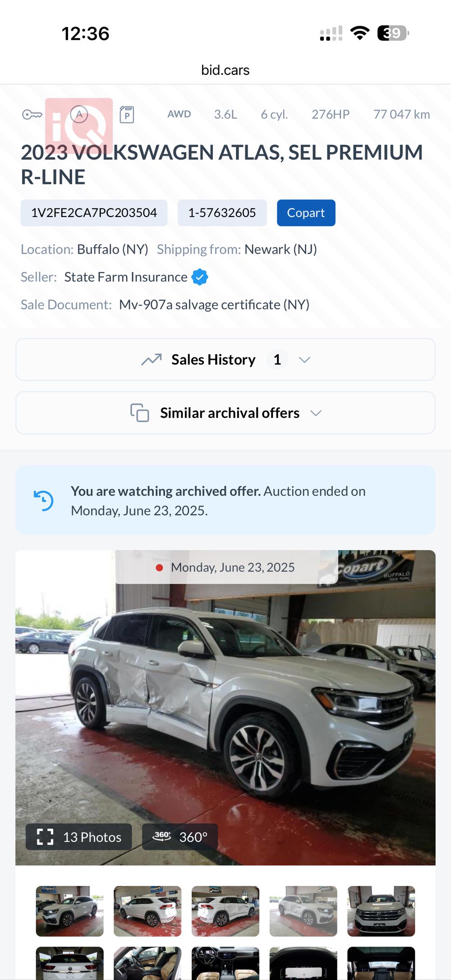Screen dimensions: 451x980
Task: Click the State Farm Insurance seller link
Action: [126, 277]
